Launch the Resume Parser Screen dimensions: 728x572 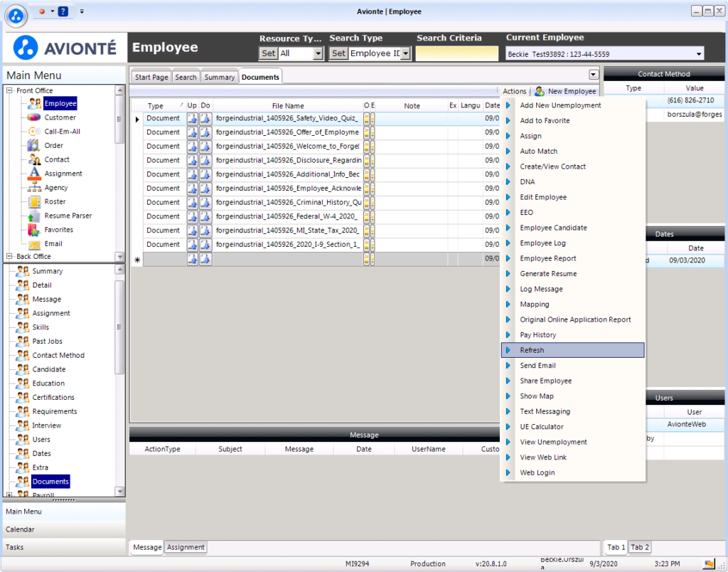[x=68, y=216]
